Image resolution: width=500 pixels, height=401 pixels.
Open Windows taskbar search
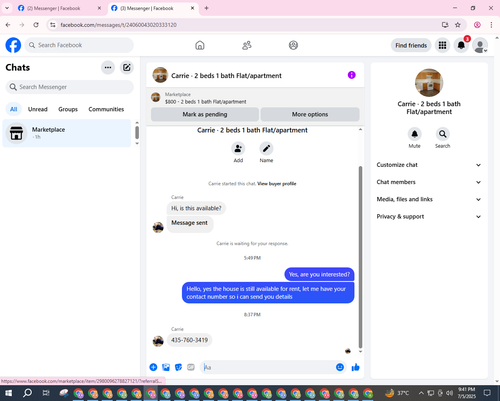[27, 393]
